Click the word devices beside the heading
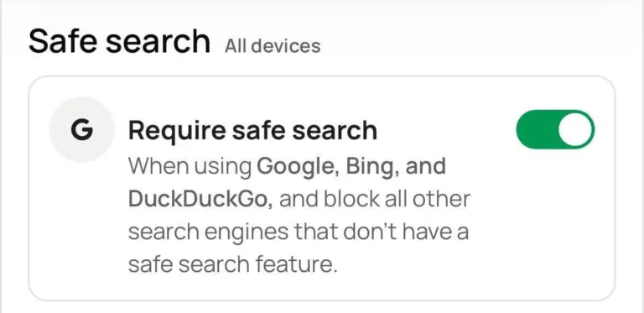Image resolution: width=644 pixels, height=313 pixels. click(286, 46)
